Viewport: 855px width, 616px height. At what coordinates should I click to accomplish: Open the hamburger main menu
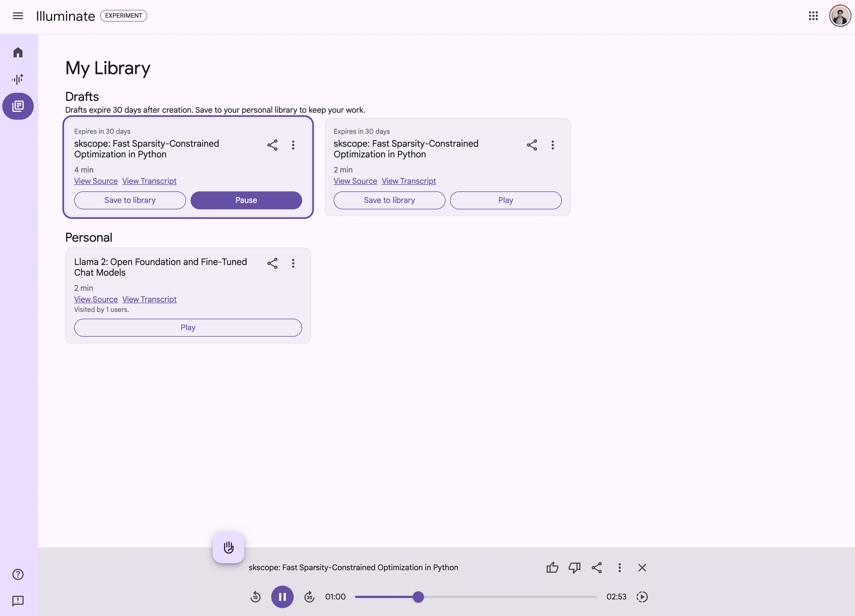click(x=18, y=16)
